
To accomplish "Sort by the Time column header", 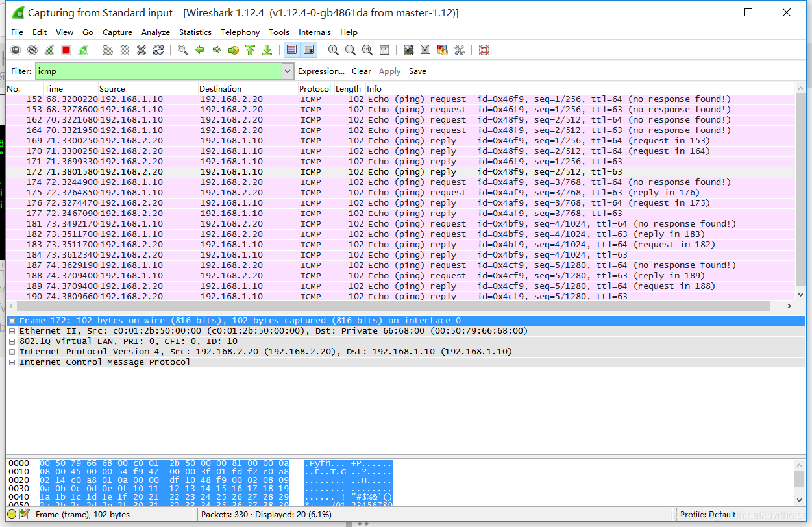I will coord(71,88).
